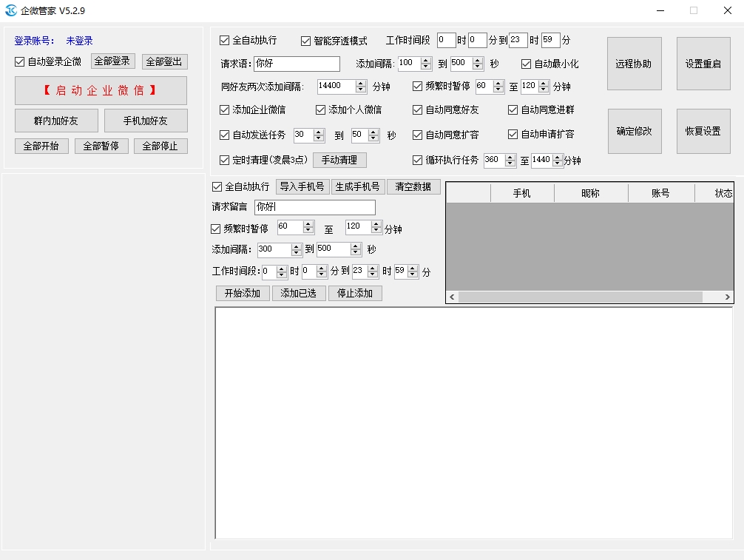This screenshot has height=560, width=744.
Task: Adjust 循环执行任务 1440 spinner
Action: [x=547, y=160]
